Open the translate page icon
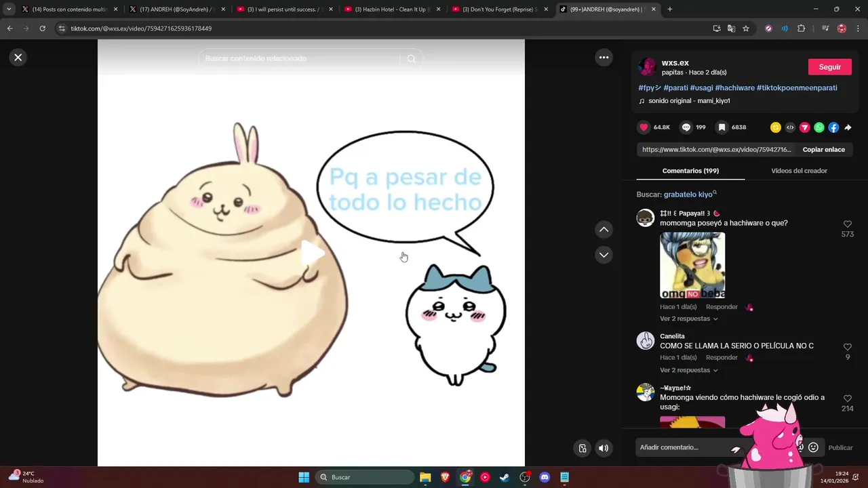868x488 pixels. [x=731, y=28]
